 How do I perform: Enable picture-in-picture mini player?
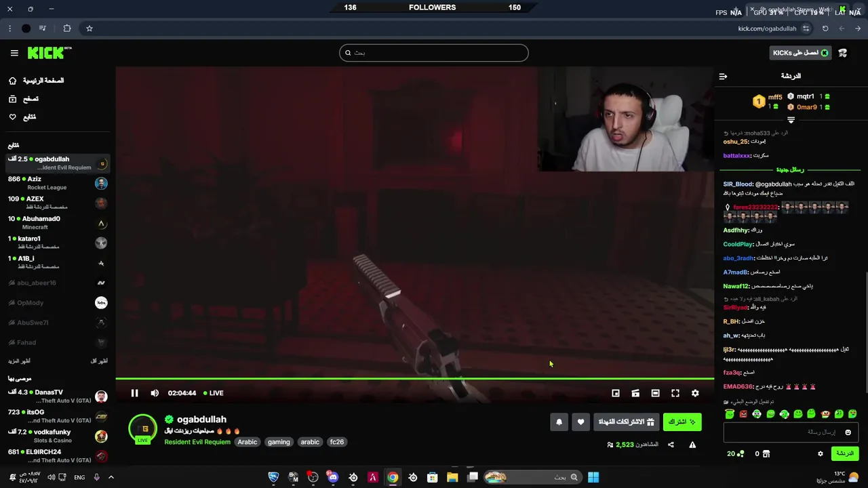point(616,393)
